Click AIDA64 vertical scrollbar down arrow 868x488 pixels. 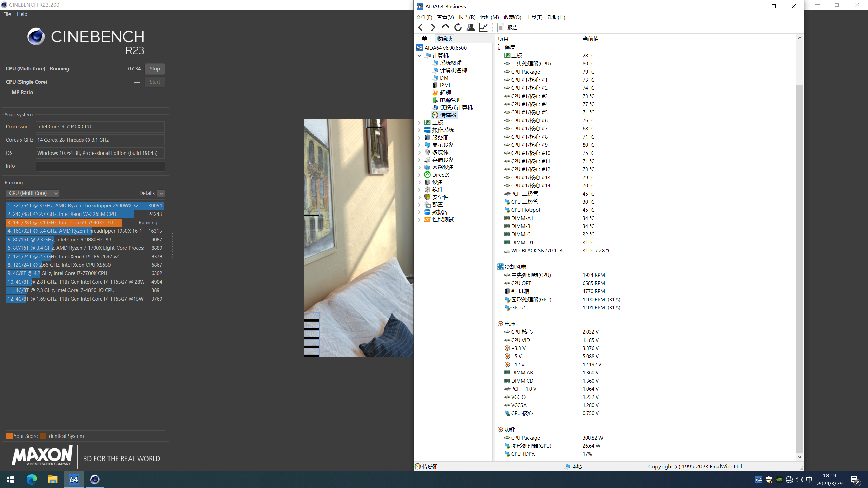pyautogui.click(x=800, y=456)
